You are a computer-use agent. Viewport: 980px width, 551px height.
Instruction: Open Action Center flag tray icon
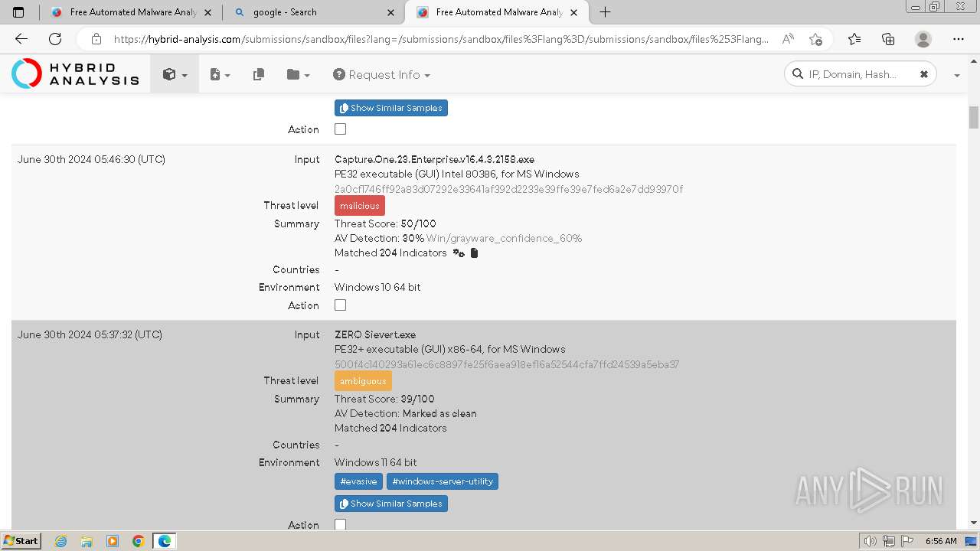pyautogui.click(x=907, y=541)
